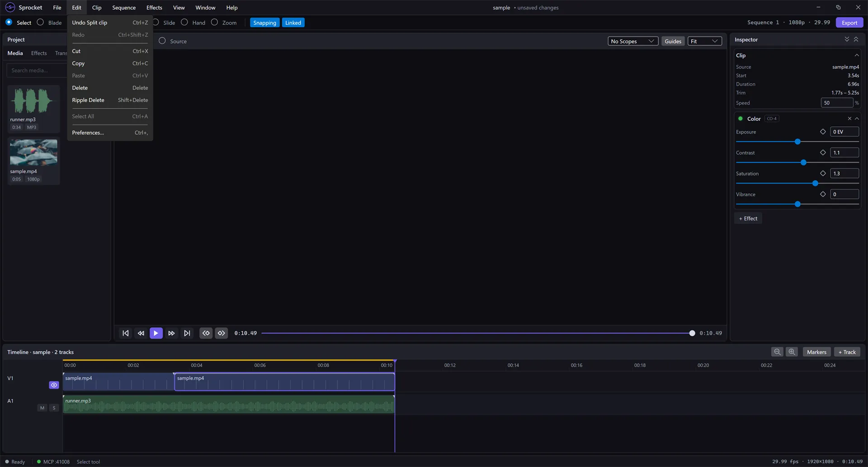The width and height of the screenshot is (868, 467).
Task: Click the Markers button
Action: coord(816,352)
